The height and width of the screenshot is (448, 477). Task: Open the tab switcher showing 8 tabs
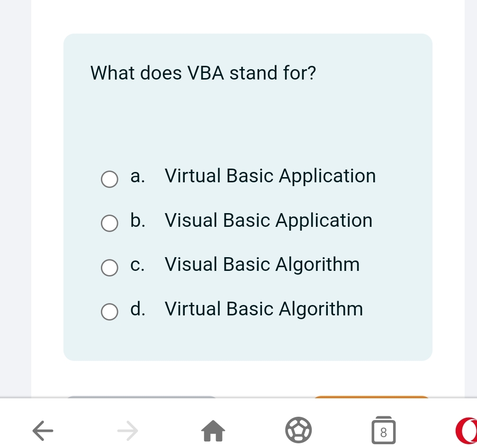pyautogui.click(x=383, y=430)
